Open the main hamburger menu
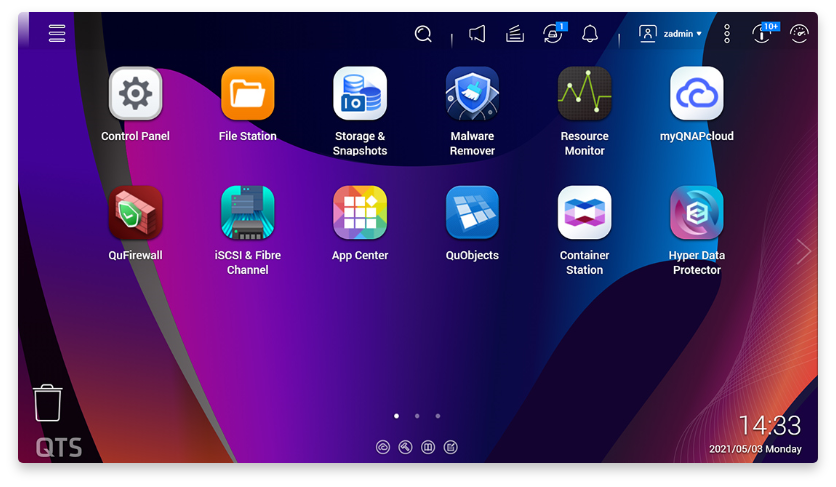 (x=57, y=33)
